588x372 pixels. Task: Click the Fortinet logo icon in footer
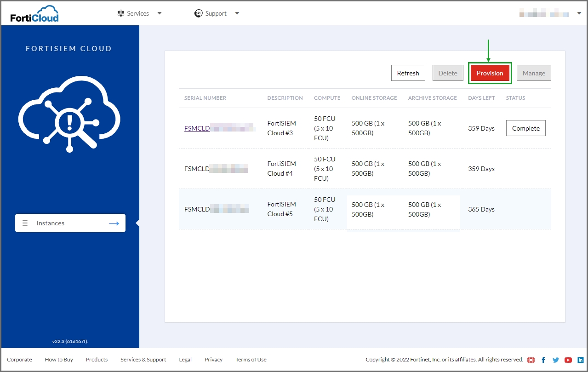(x=531, y=360)
